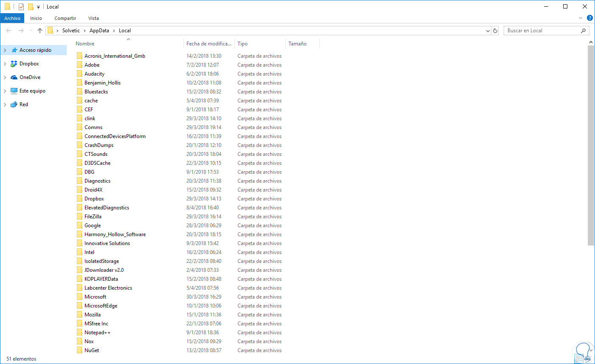Screen dimensions: 595x364
Task: Select the Innovative Solutions folder name
Action: click(x=107, y=243)
